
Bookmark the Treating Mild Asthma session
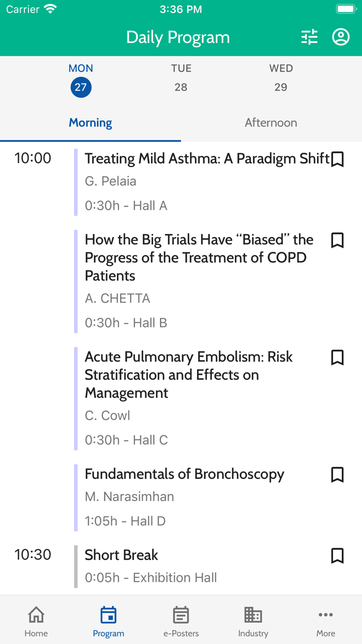(338, 159)
